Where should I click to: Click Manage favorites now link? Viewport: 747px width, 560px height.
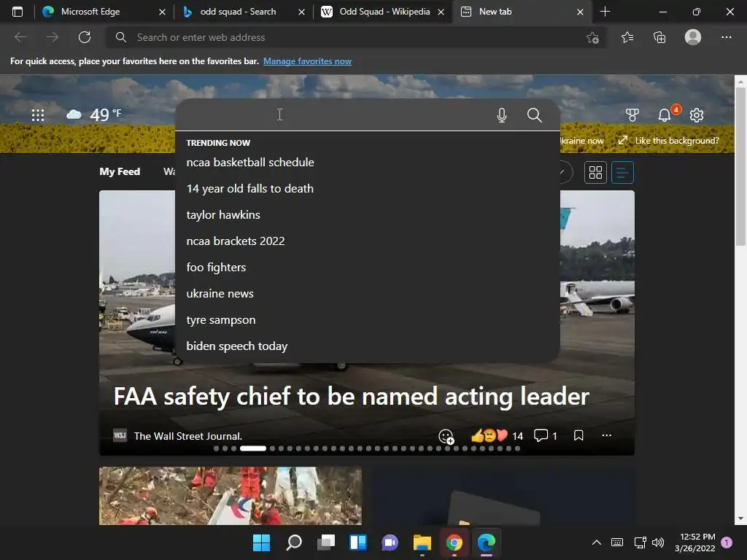click(307, 61)
